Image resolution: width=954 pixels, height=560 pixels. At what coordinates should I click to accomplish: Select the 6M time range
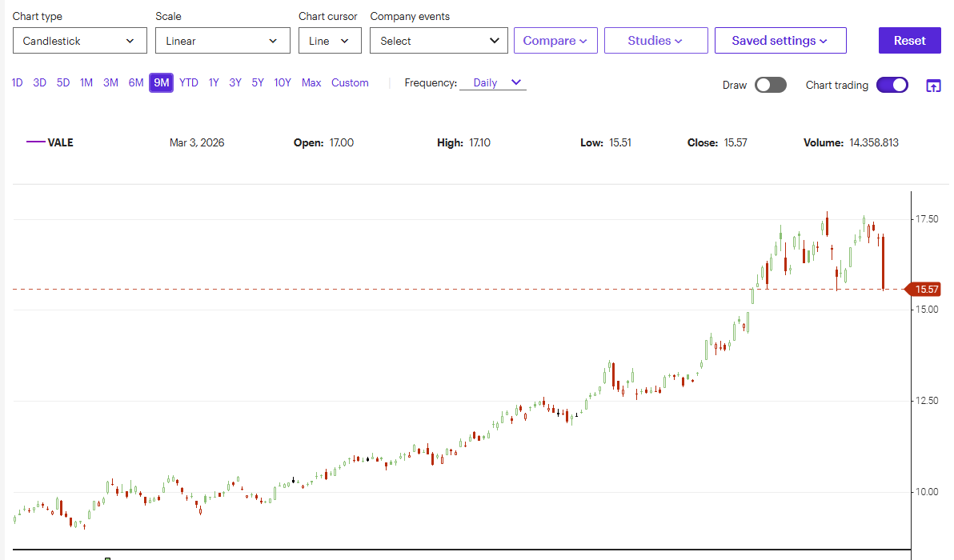[x=136, y=82]
